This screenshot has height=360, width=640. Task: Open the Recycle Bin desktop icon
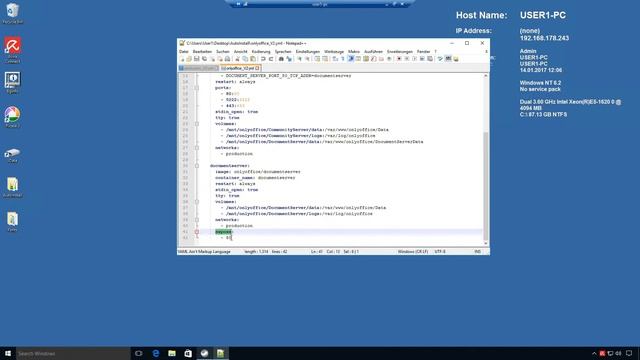point(13,13)
